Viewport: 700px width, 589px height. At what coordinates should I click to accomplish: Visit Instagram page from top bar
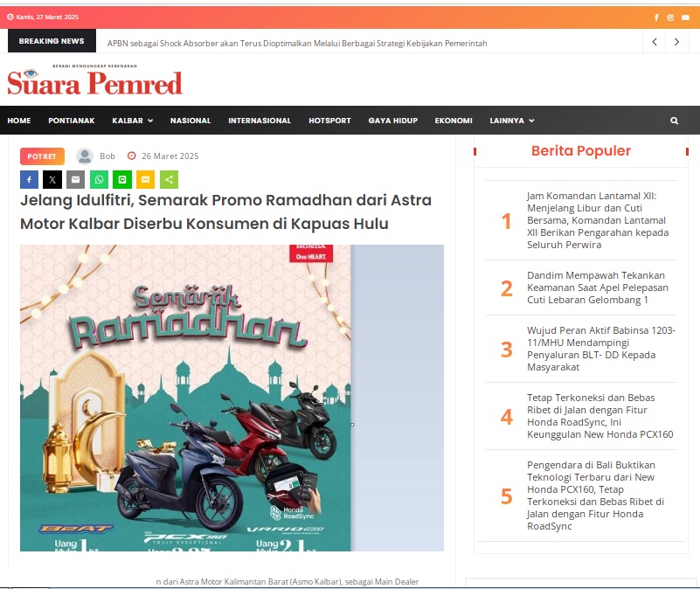click(670, 17)
